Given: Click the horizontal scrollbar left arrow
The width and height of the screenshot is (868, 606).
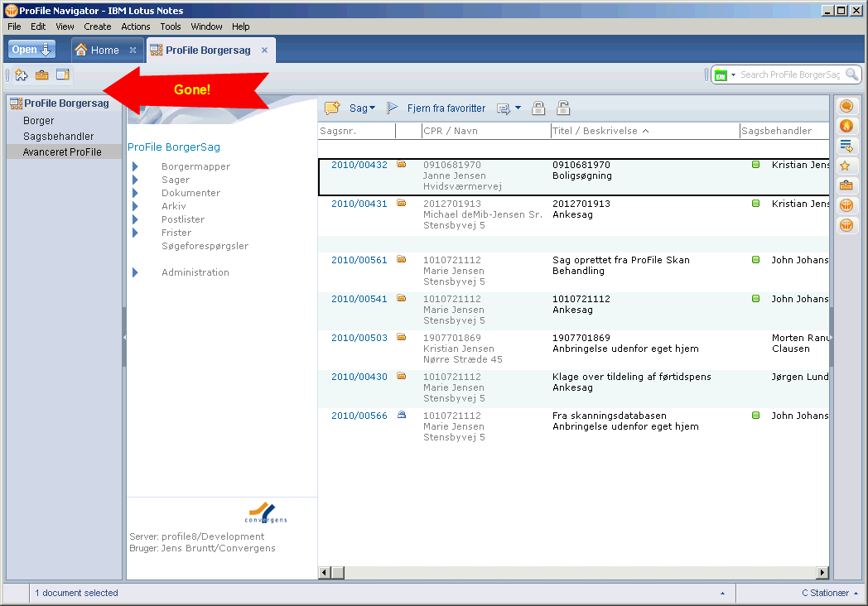Looking at the screenshot, I should tap(325, 572).
